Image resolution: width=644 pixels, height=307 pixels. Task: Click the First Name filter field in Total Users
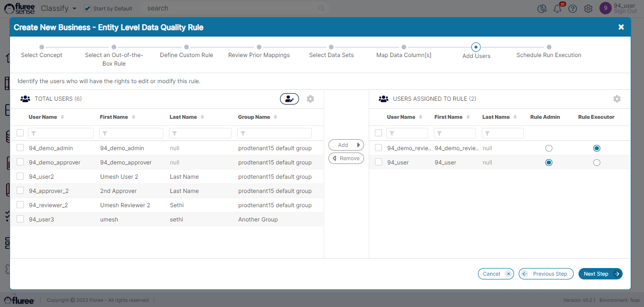[131, 133]
